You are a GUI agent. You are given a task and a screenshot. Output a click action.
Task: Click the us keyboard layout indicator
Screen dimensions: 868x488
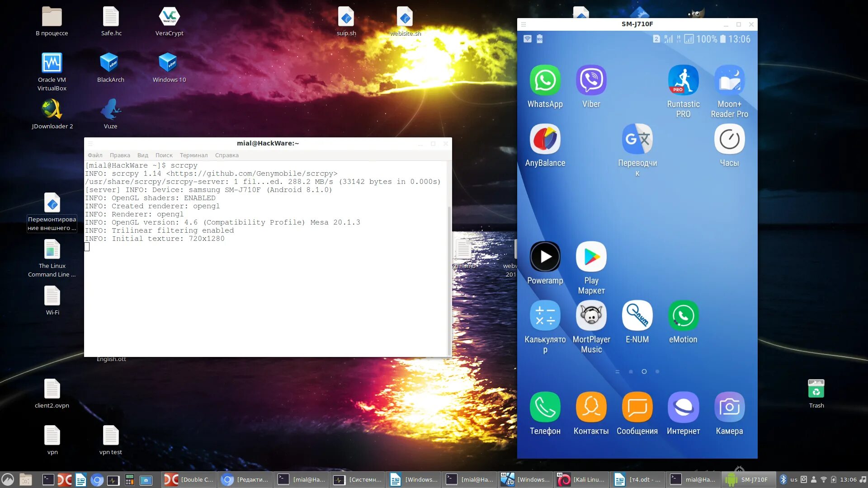[793, 479]
